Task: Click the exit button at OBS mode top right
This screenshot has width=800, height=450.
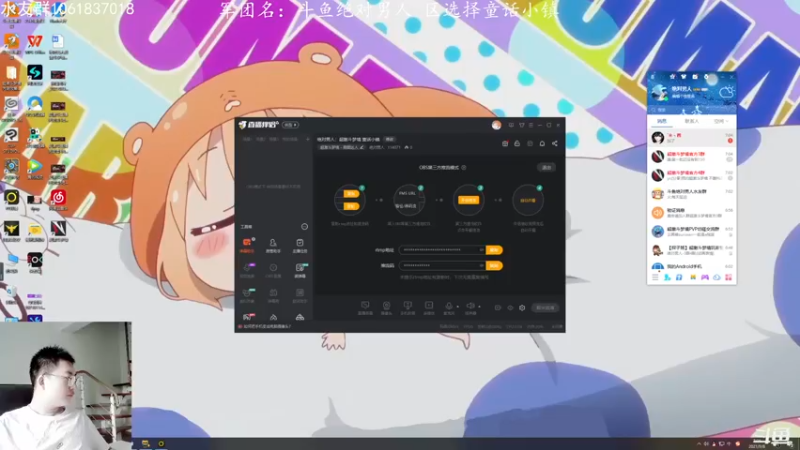Action: click(546, 167)
